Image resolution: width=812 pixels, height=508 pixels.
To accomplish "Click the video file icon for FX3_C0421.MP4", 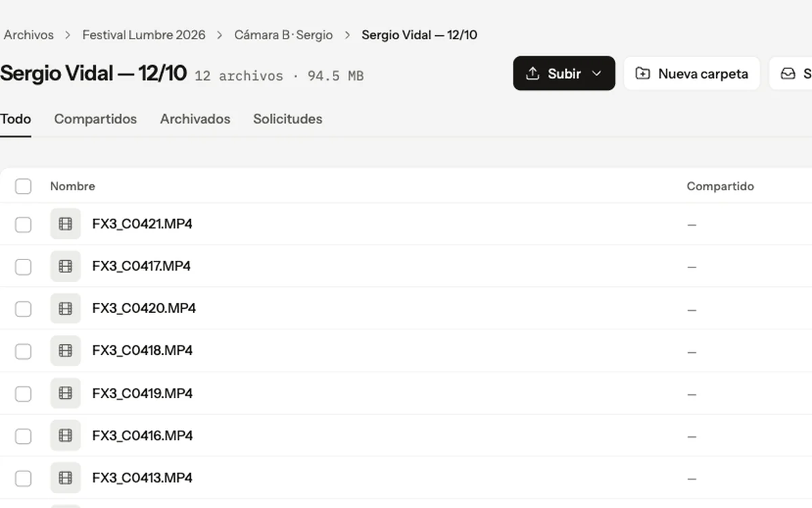I will [x=66, y=224].
